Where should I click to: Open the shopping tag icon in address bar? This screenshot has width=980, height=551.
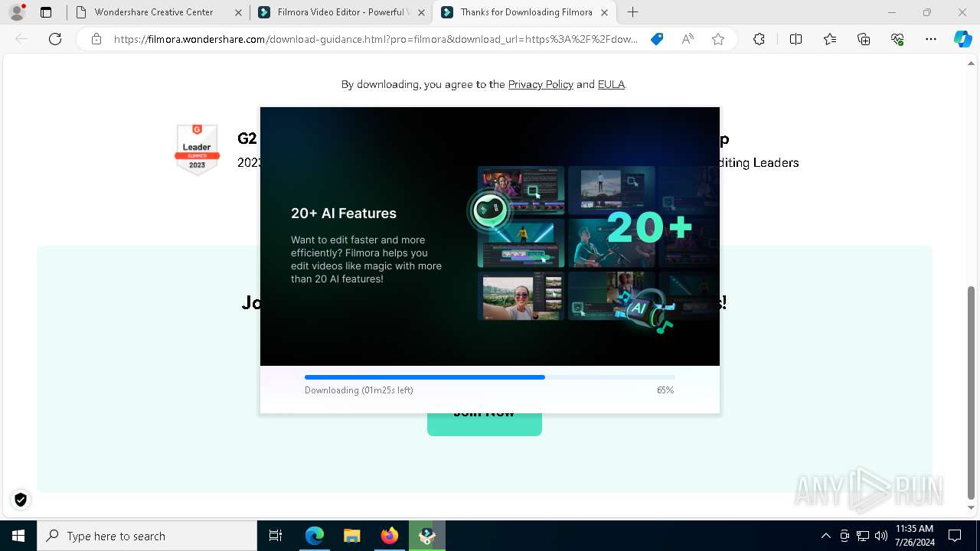point(657,39)
